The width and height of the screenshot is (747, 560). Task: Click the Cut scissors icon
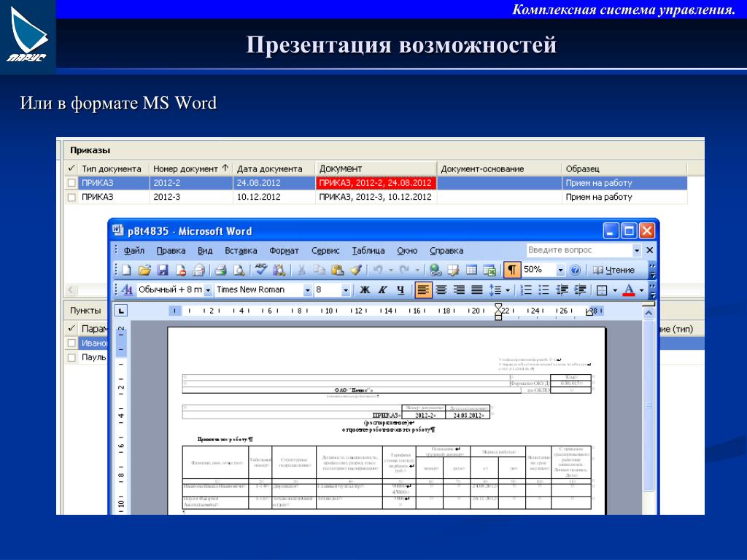coord(301,271)
